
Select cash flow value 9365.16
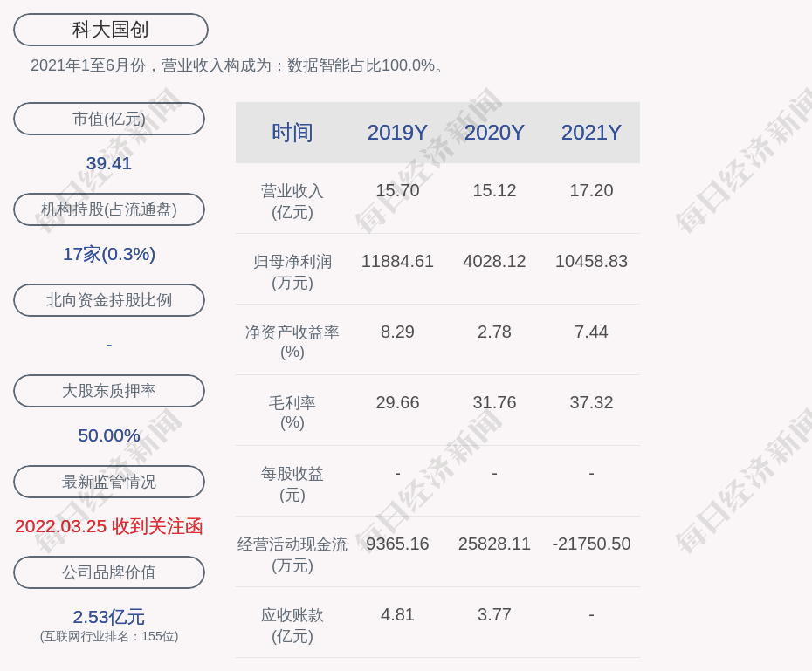click(x=397, y=544)
